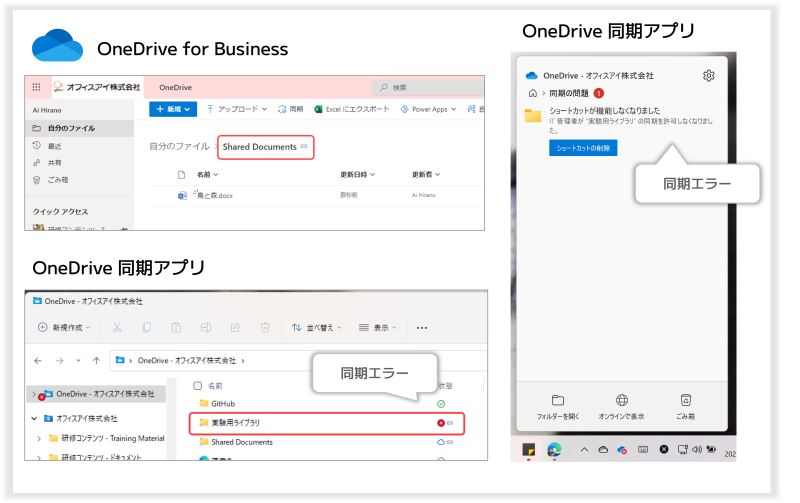Click the Rename icon in File Explorer

[206, 328]
